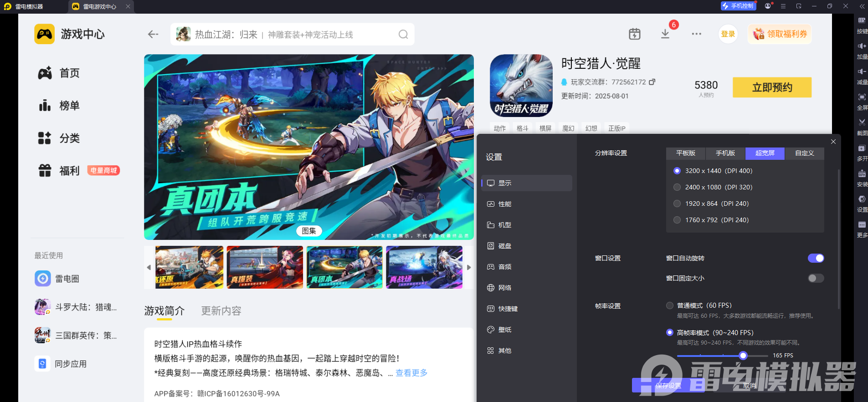868x402 pixels.
Task: Open the 福利 page in game center
Action: pos(59,171)
